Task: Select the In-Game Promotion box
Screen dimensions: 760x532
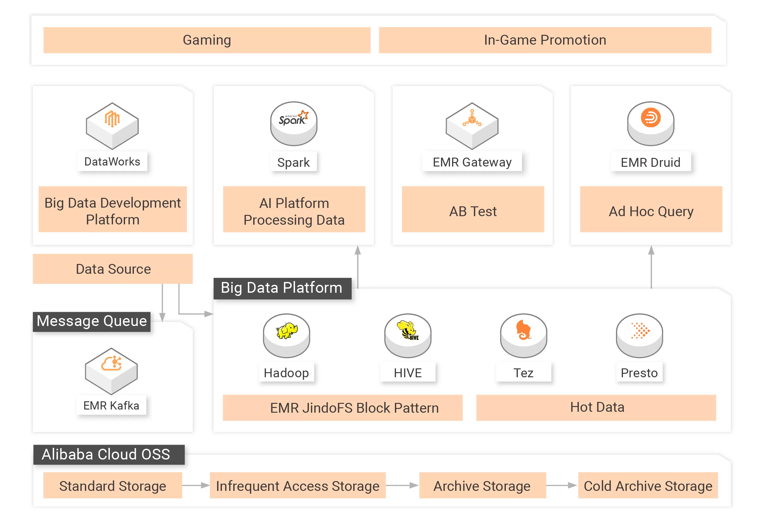Action: [x=545, y=40]
